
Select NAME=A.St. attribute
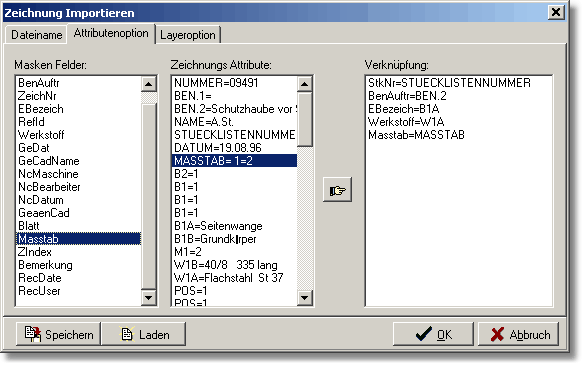click(x=235, y=122)
